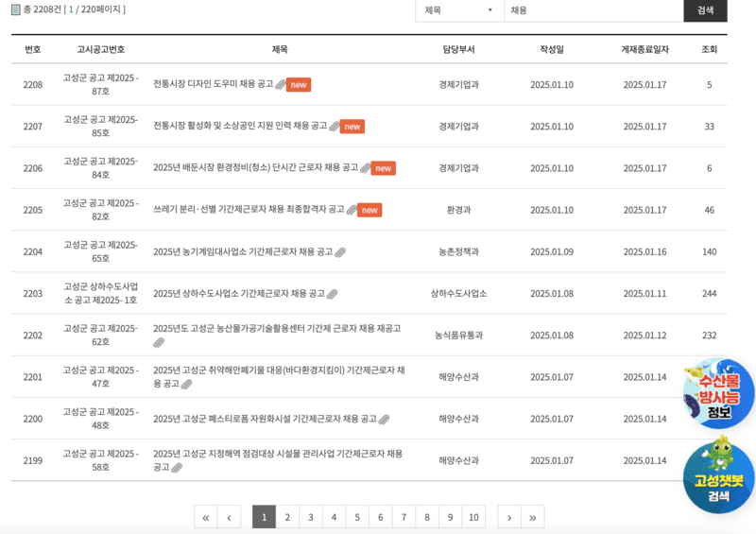Screen dimensions: 756x534
Task: Click written date 2025.01.09
Action: coord(552,251)
